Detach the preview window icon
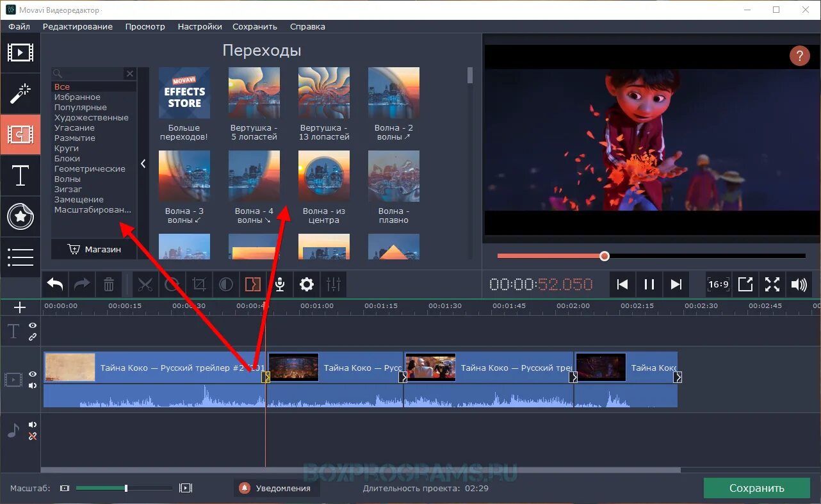Viewport: 821px width, 504px height. 745,284
